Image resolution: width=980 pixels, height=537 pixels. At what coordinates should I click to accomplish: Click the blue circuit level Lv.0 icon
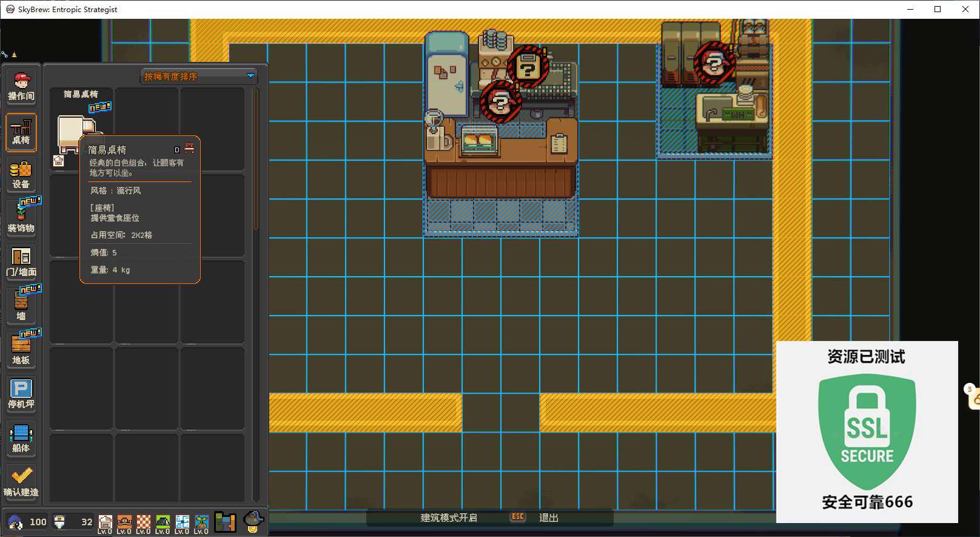point(183,524)
